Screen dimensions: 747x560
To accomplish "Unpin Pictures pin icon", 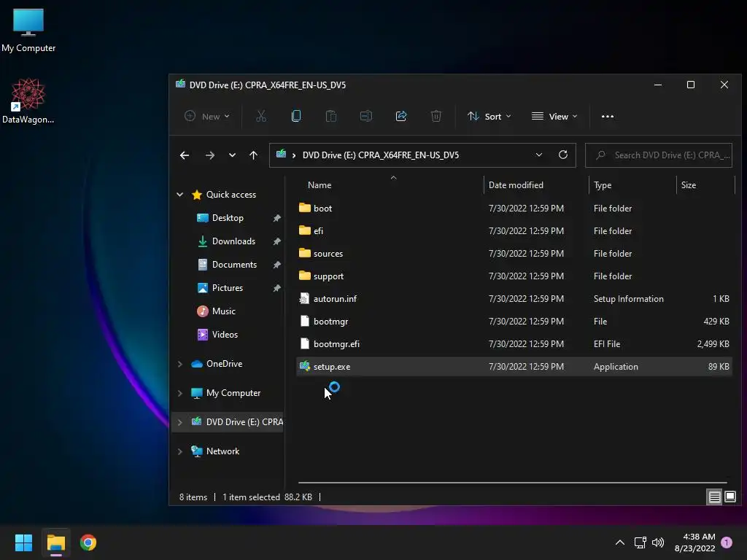I will tap(276, 288).
